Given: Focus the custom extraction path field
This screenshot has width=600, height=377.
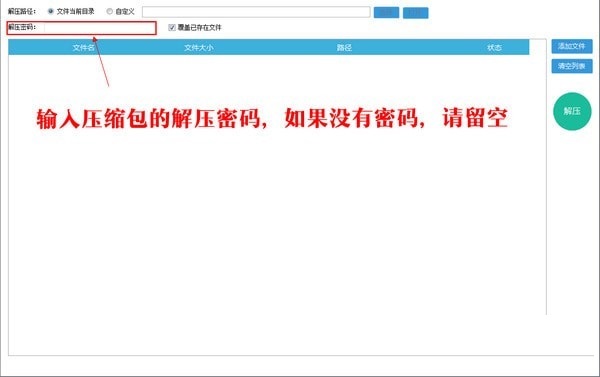Looking at the screenshot, I should [x=256, y=12].
